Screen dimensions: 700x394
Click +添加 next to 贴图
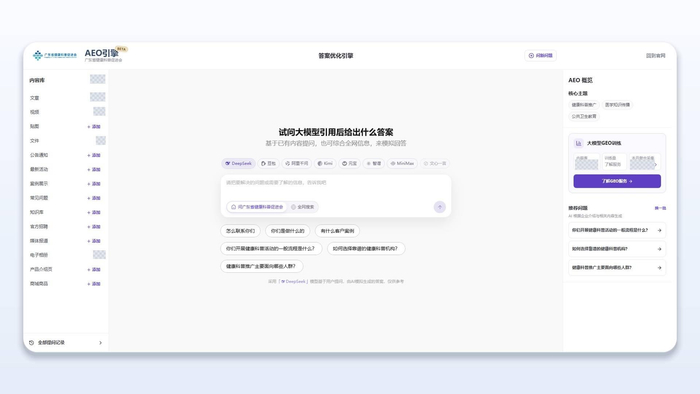tap(94, 127)
